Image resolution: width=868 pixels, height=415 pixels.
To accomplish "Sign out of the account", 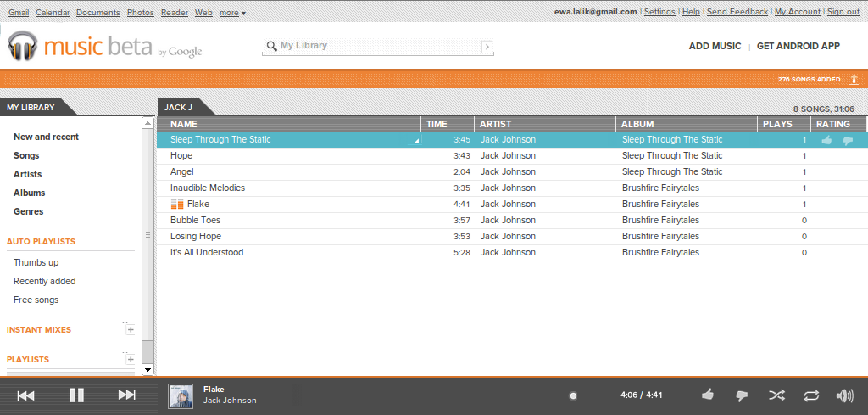I will [843, 12].
